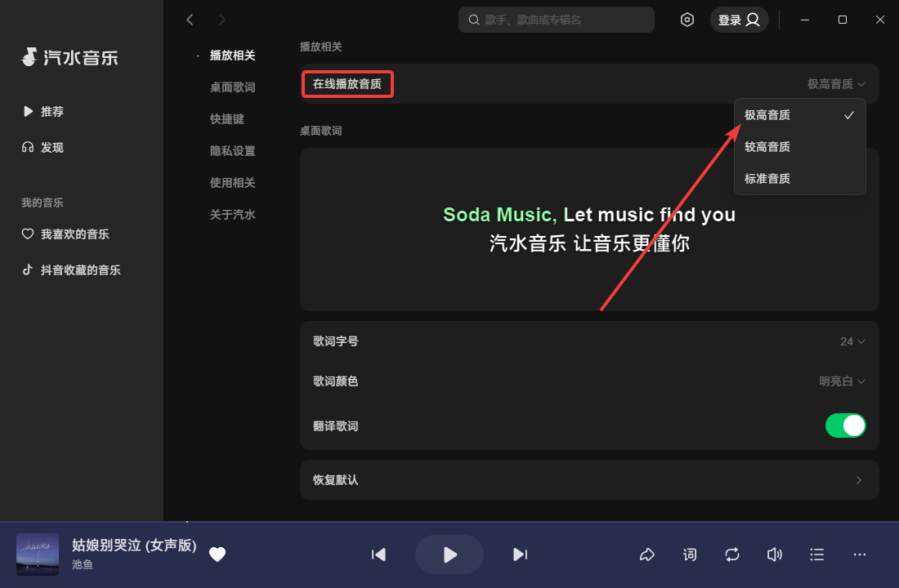This screenshot has height=588, width=899.
Task: Open the settings gear icon
Action: (687, 19)
